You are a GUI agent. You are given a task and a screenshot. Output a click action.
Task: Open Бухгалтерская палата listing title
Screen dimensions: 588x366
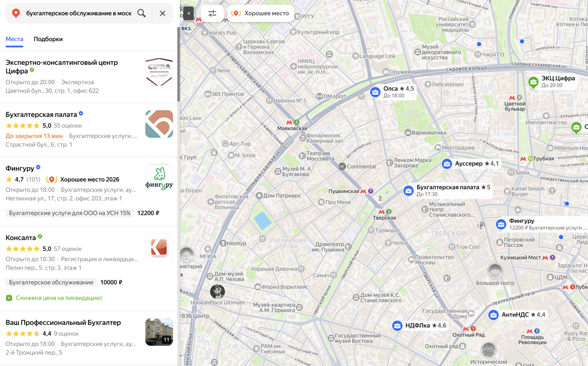click(41, 115)
